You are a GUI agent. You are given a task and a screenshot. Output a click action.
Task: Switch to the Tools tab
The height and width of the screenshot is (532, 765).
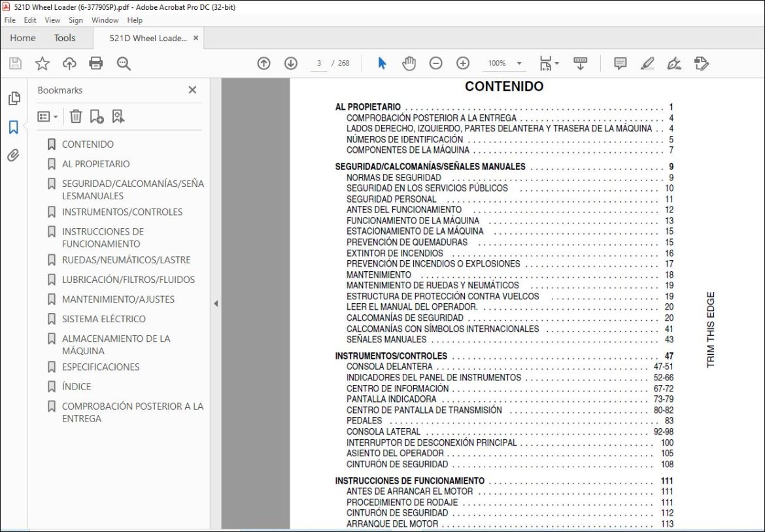click(x=64, y=38)
